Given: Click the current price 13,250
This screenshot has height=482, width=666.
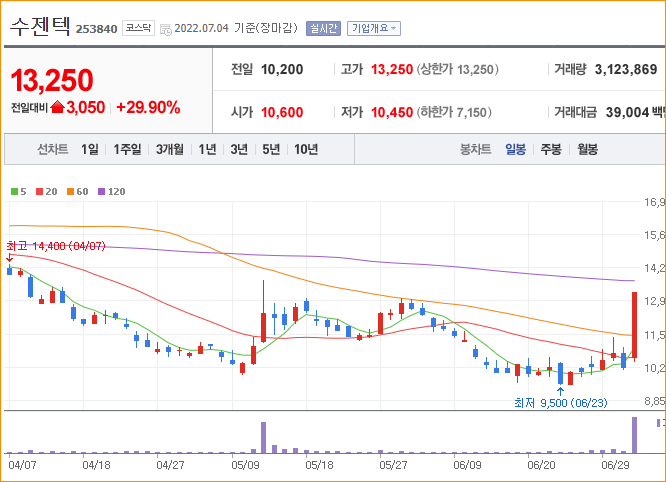Looking at the screenshot, I should coord(52,80).
